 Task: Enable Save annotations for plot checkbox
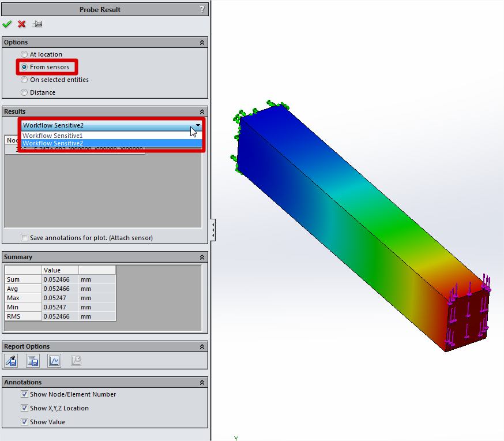click(x=24, y=238)
